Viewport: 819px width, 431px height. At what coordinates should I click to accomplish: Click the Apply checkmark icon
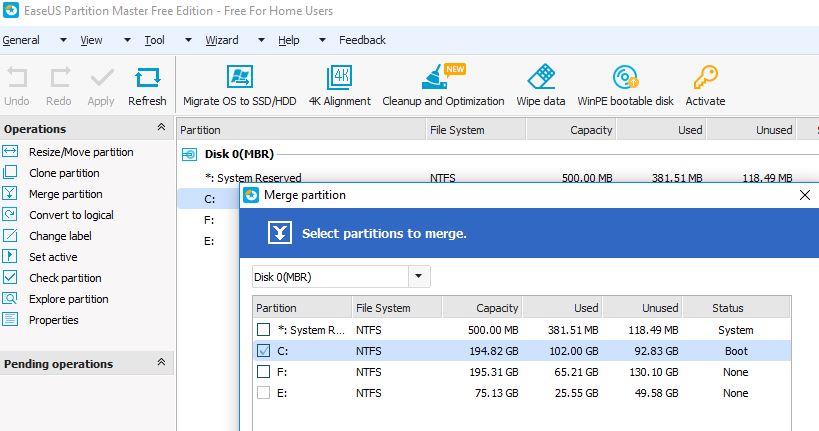(102, 78)
